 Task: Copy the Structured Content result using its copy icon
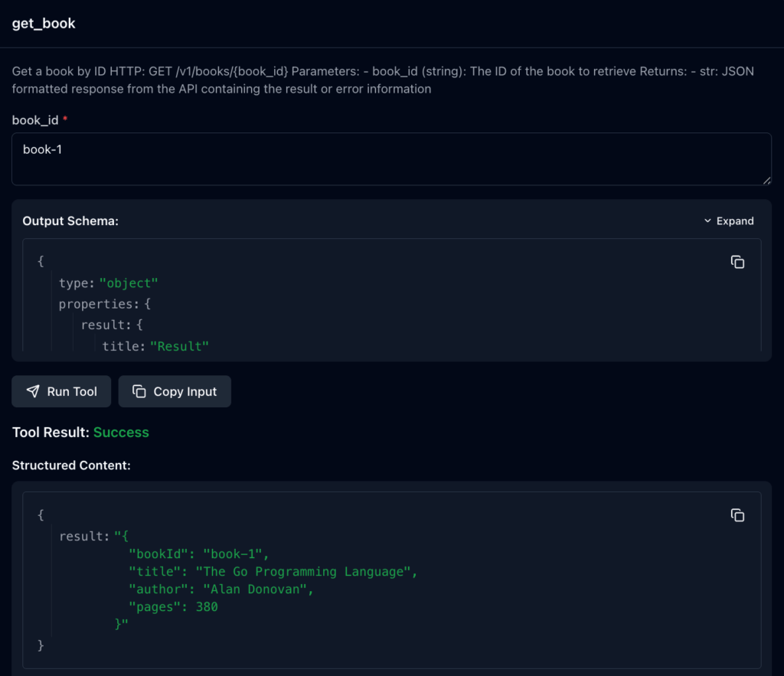(x=737, y=515)
